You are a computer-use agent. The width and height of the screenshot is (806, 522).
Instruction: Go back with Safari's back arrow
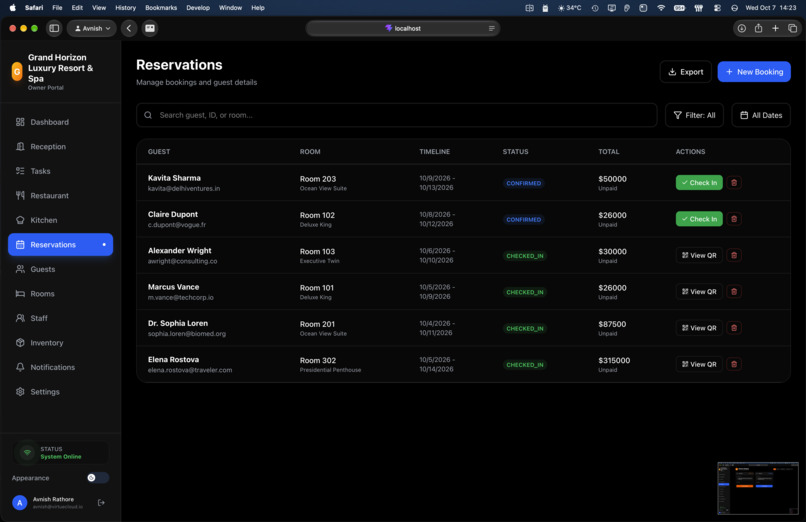point(129,28)
